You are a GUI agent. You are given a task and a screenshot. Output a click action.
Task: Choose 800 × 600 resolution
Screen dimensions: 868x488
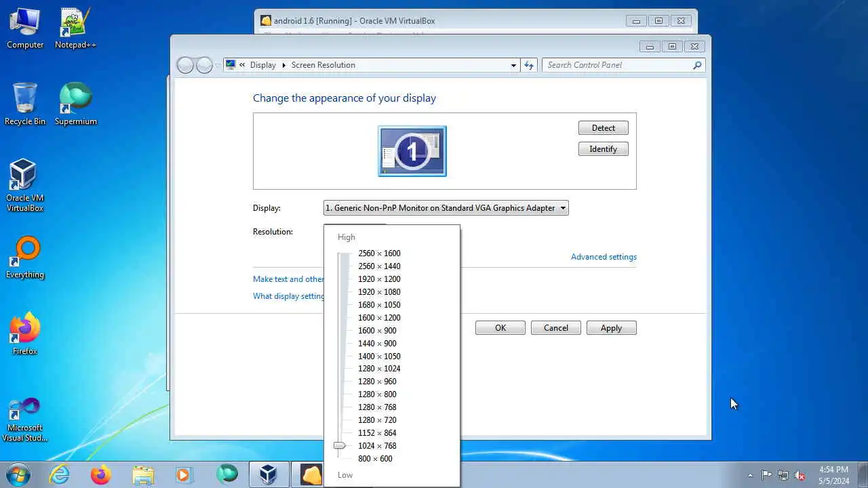pos(375,459)
